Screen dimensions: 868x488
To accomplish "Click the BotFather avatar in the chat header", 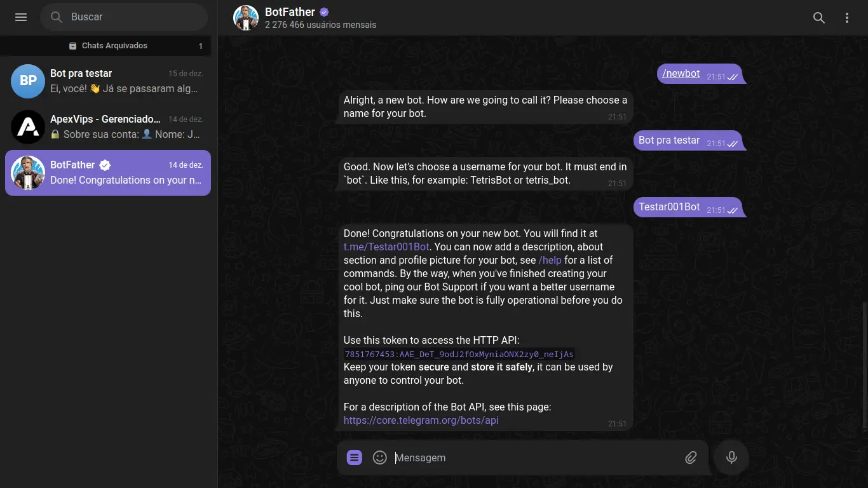I will [246, 18].
